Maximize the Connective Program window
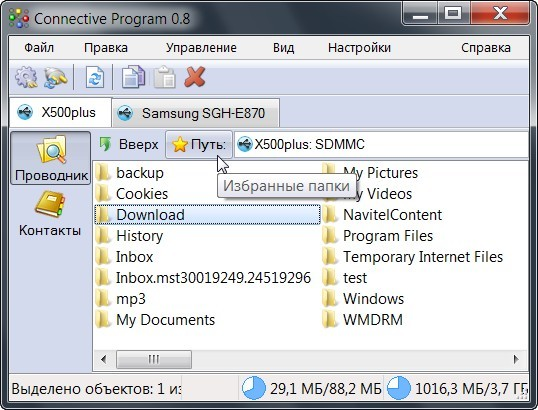Image resolution: width=538 pixels, height=410 pixels. pos(454,14)
